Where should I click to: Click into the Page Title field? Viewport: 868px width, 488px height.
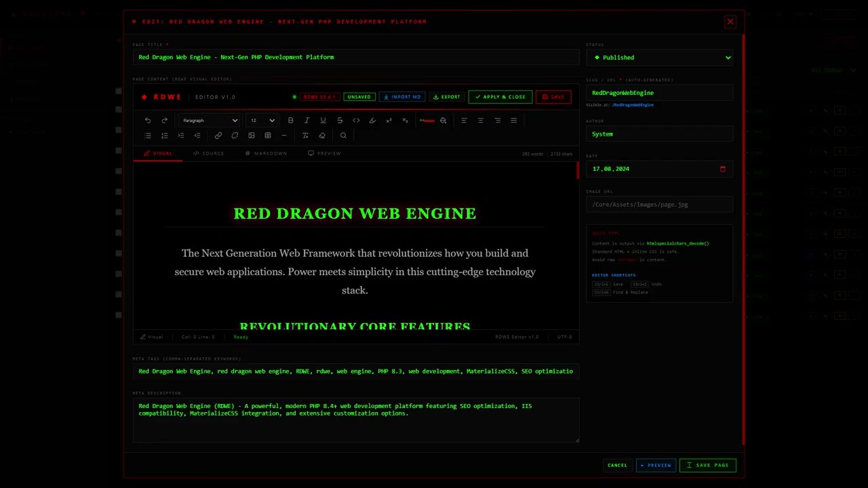point(356,58)
